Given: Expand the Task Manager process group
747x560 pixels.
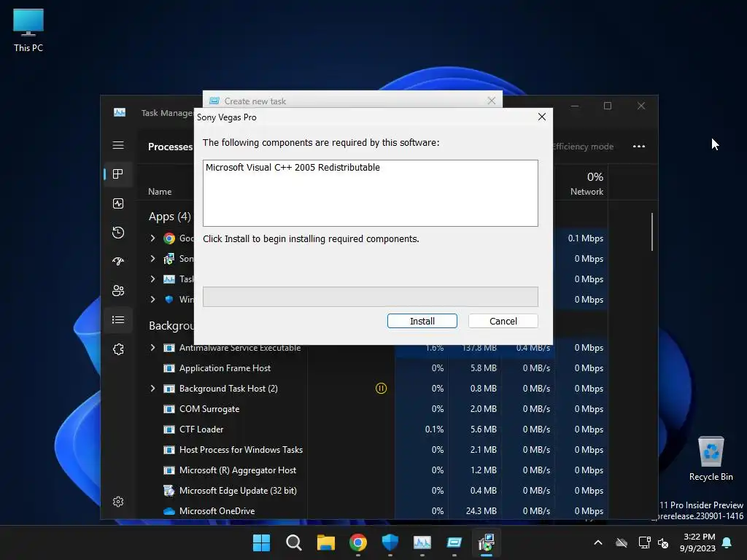Looking at the screenshot, I should tap(152, 279).
